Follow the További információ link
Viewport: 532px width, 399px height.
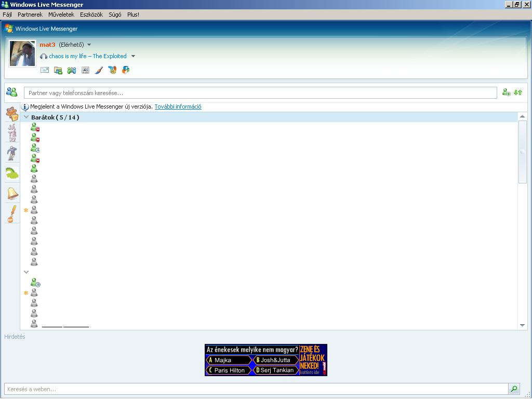178,107
